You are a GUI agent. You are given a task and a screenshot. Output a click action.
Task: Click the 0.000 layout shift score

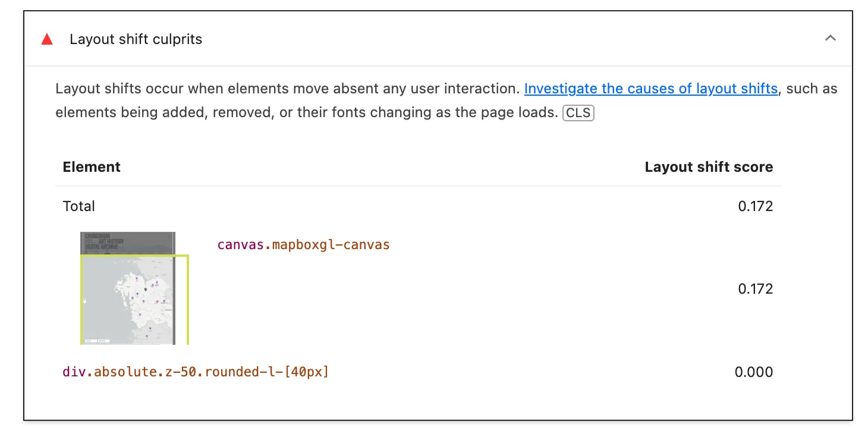(x=754, y=372)
